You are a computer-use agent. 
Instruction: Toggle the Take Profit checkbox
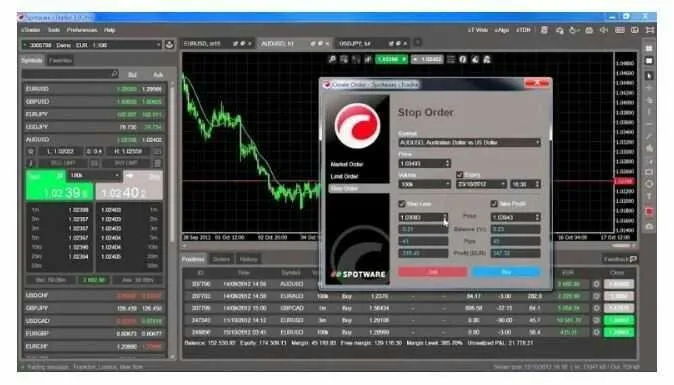click(494, 204)
